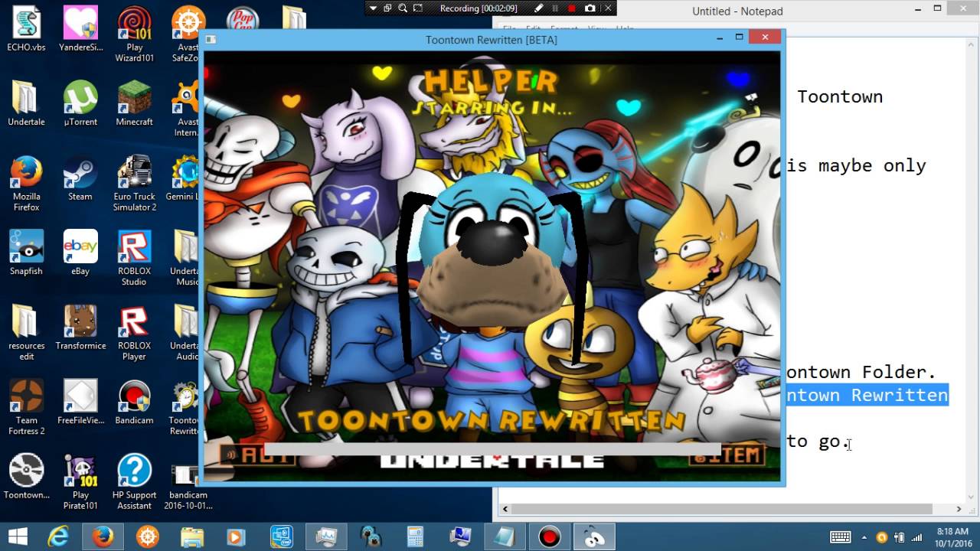Maximize the Toontown Rewritten window

click(x=740, y=37)
